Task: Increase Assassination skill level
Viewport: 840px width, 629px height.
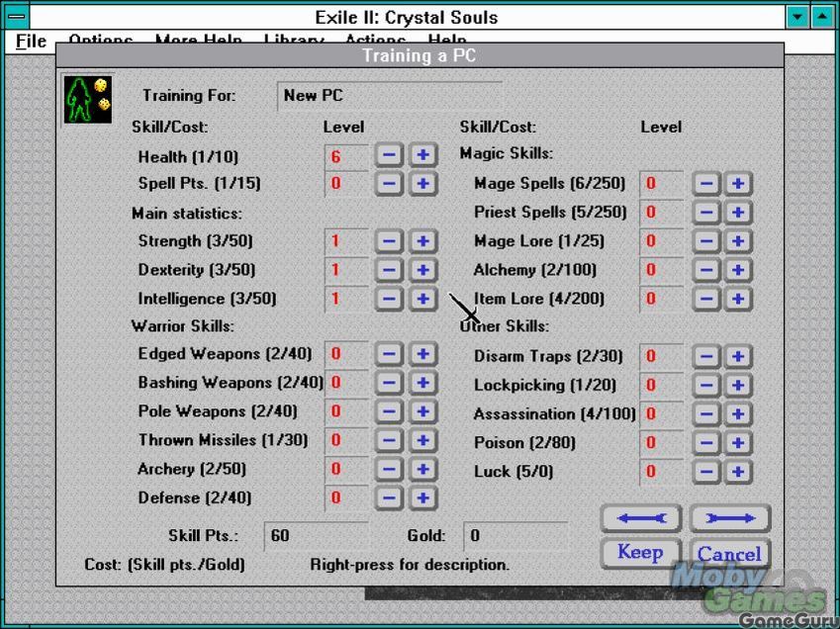Action: [738, 413]
